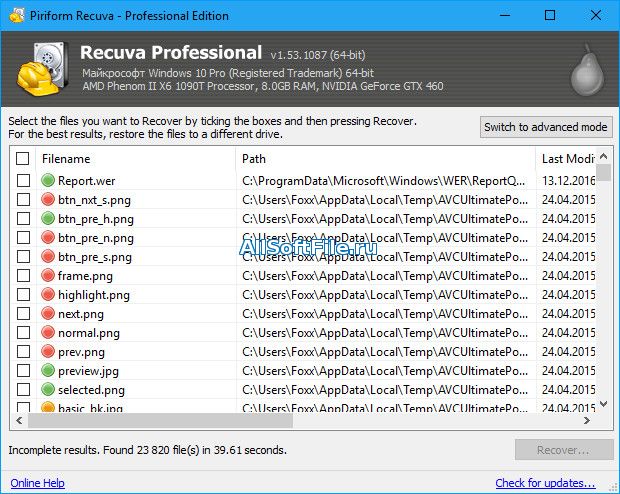This screenshot has width=620, height=494.
Task: Click the green status icon beside Report.wer
Action: tap(48, 180)
